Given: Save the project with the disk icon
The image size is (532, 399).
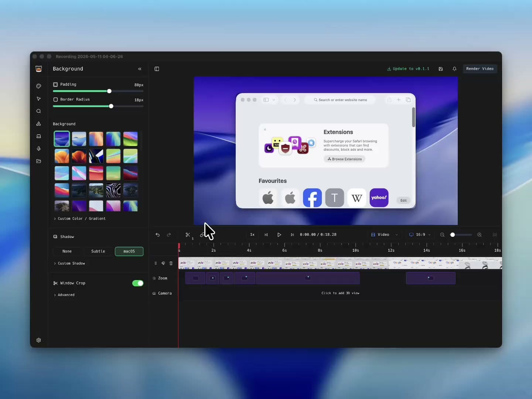Looking at the screenshot, I should [441, 69].
